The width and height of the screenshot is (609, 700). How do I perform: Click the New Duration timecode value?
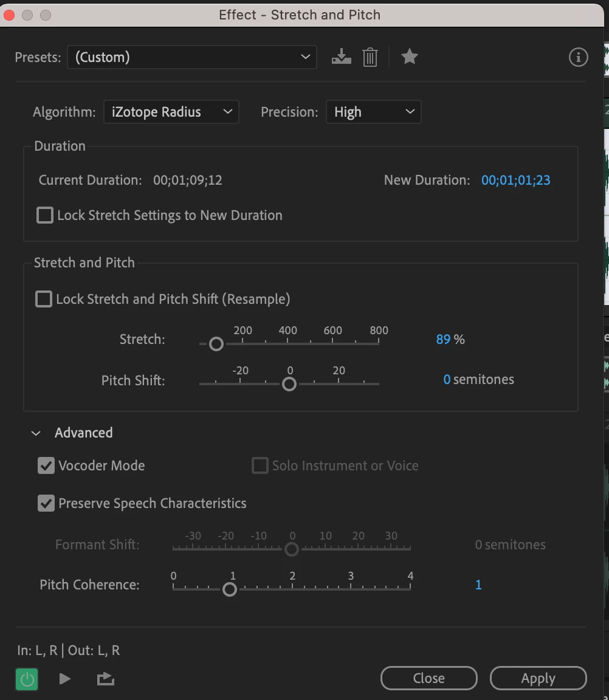(x=515, y=180)
